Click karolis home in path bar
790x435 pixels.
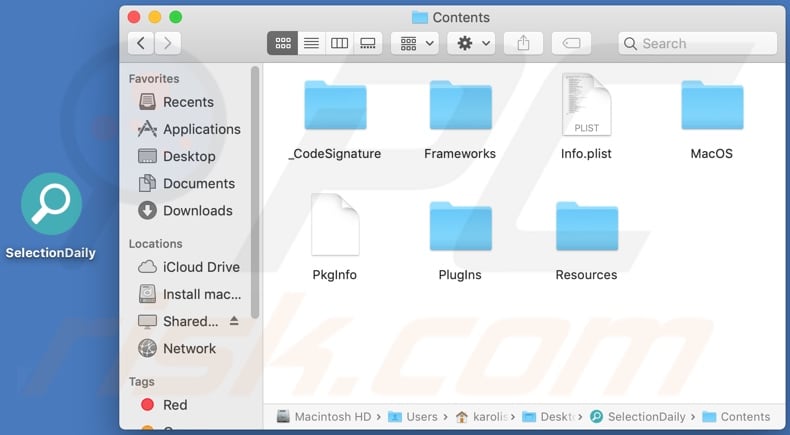click(x=481, y=417)
